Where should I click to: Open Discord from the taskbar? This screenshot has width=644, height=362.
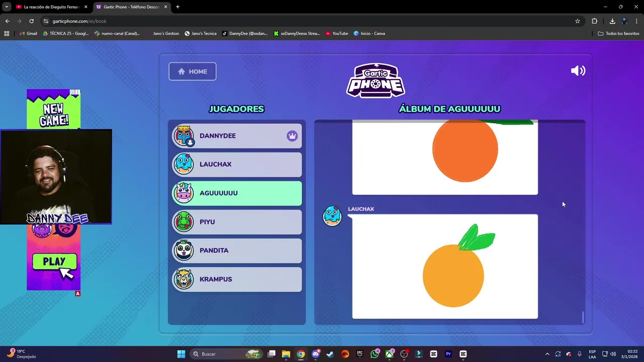pos(315,354)
